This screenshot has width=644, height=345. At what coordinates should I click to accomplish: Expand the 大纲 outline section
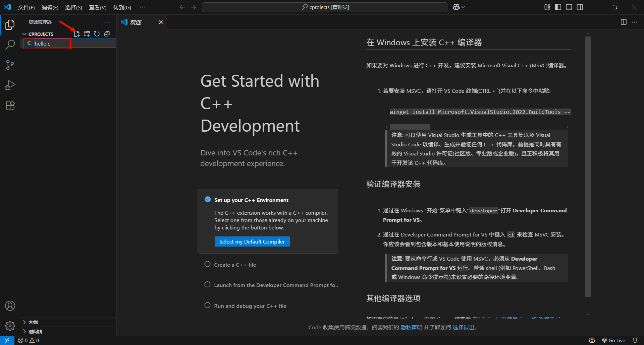point(33,322)
